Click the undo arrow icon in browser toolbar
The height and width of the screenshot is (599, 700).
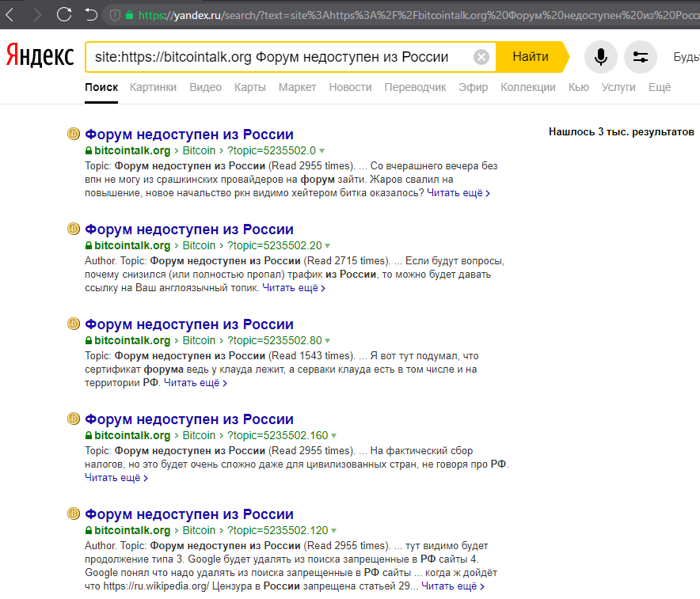91,15
